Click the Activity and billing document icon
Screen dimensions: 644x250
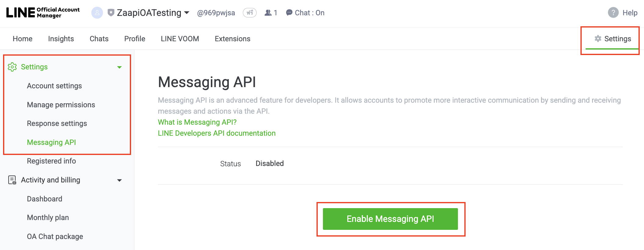pyautogui.click(x=12, y=180)
